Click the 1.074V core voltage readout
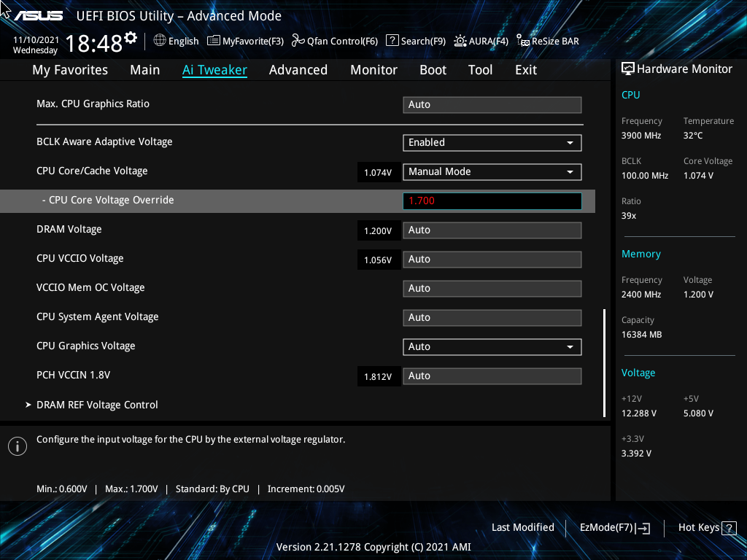Screen dimensions: 747x560 378,172
